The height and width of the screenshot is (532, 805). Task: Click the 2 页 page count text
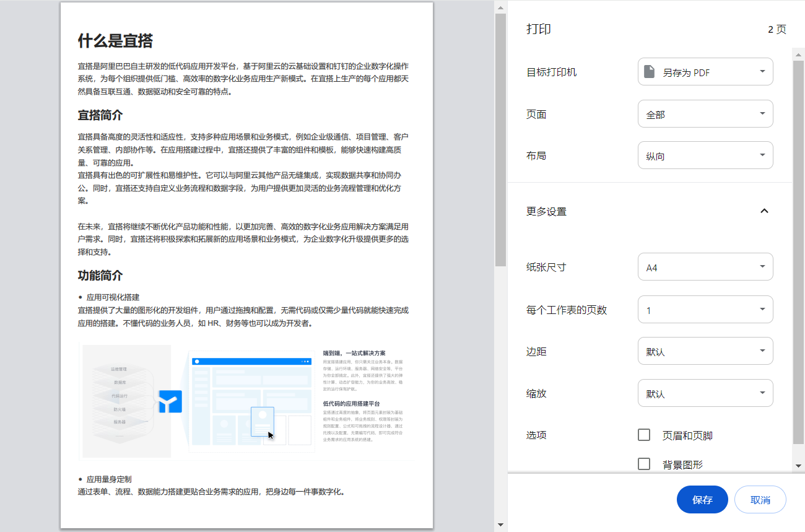pyautogui.click(x=777, y=29)
